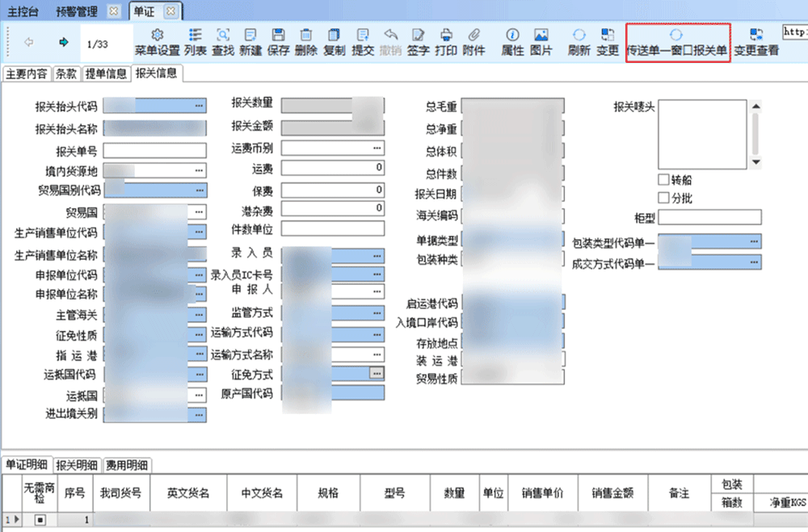Open 菜单设置 menu settings
Viewport: 808px width, 532px height.
(x=157, y=42)
